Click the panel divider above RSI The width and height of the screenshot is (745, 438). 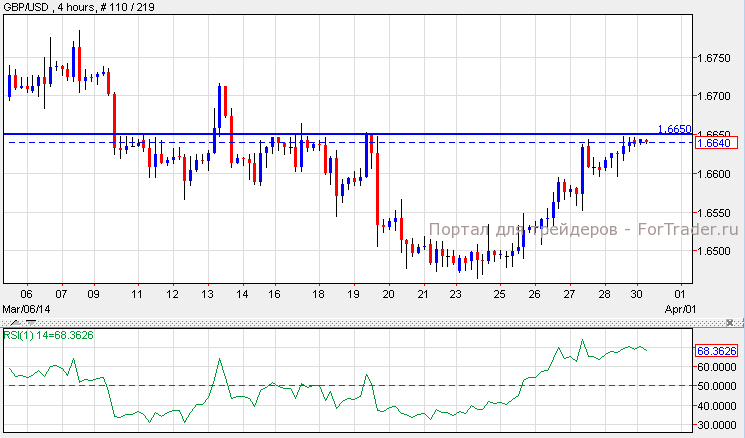coord(372,322)
